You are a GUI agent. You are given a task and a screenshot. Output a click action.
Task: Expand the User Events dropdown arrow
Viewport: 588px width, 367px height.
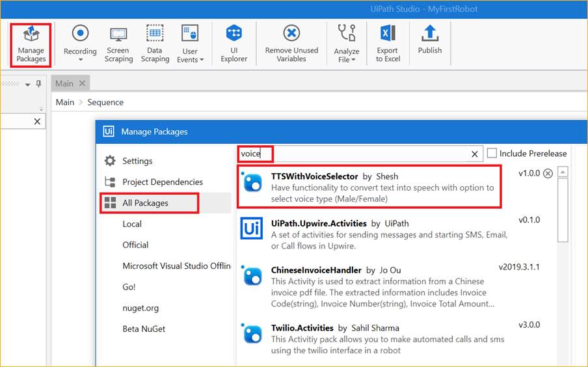point(202,60)
